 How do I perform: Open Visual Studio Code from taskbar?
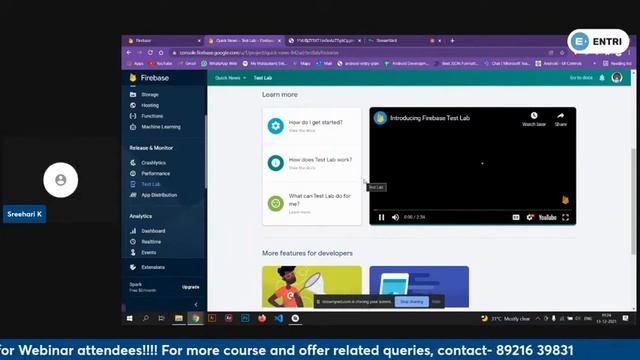click(279, 318)
